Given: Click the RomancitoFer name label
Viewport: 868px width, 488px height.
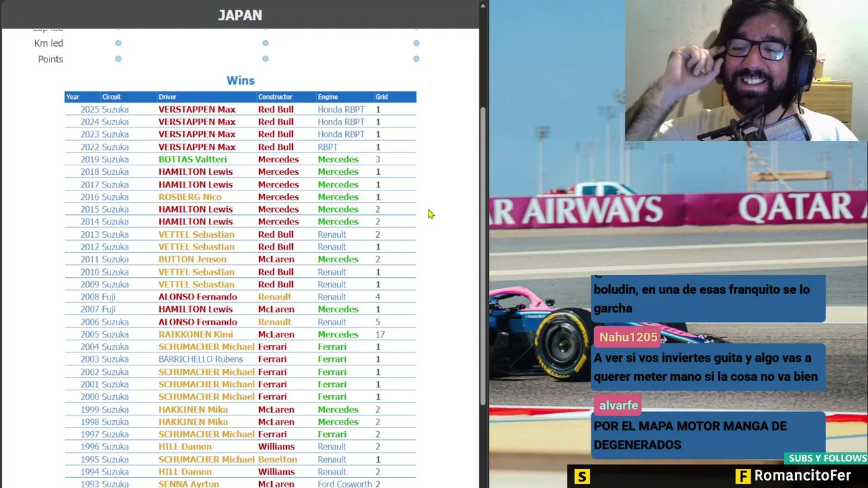Looking at the screenshot, I should pos(803,476).
